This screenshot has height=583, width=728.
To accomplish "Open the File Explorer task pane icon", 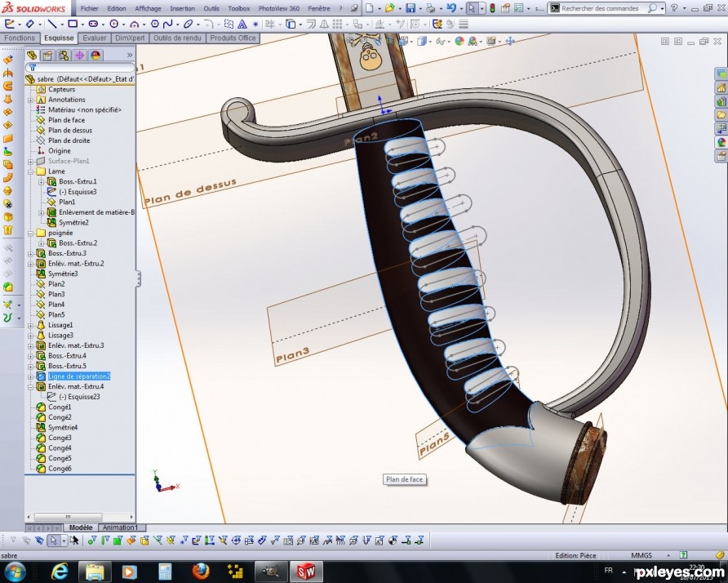I will tap(721, 114).
